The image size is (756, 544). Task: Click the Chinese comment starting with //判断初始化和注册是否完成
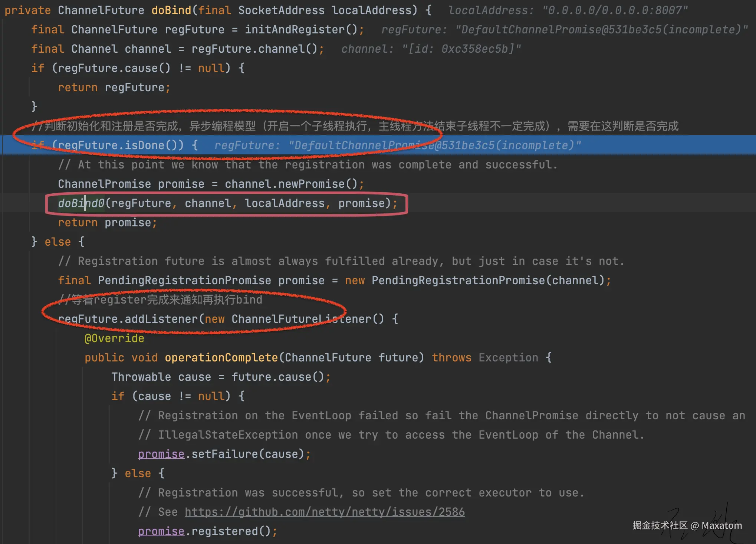pos(355,126)
